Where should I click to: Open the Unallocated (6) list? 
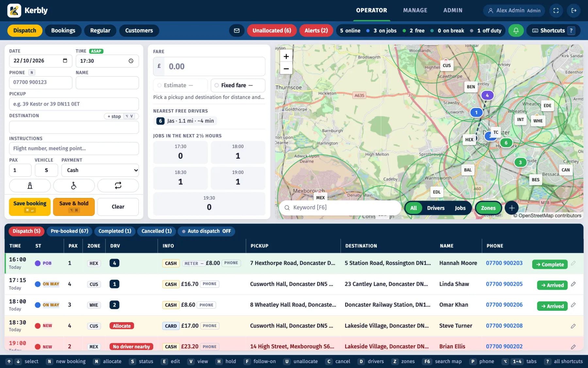tap(272, 30)
